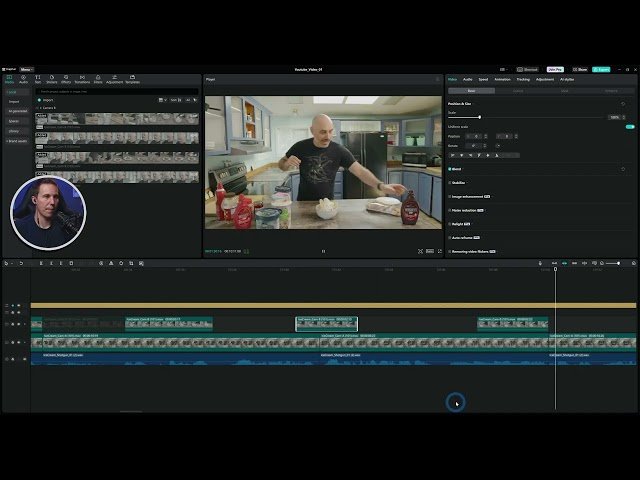Open the Stickers tab
Image resolution: width=640 pixels, height=480 pixels.
pos(51,79)
